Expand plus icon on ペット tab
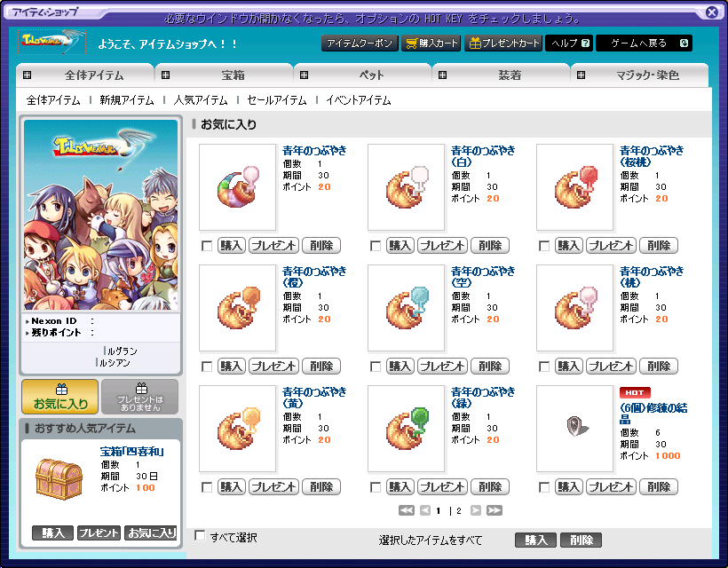The height and width of the screenshot is (568, 728). click(305, 75)
